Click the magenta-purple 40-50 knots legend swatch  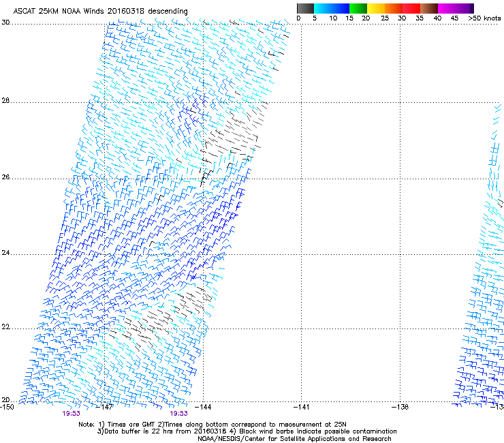(x=456, y=8)
